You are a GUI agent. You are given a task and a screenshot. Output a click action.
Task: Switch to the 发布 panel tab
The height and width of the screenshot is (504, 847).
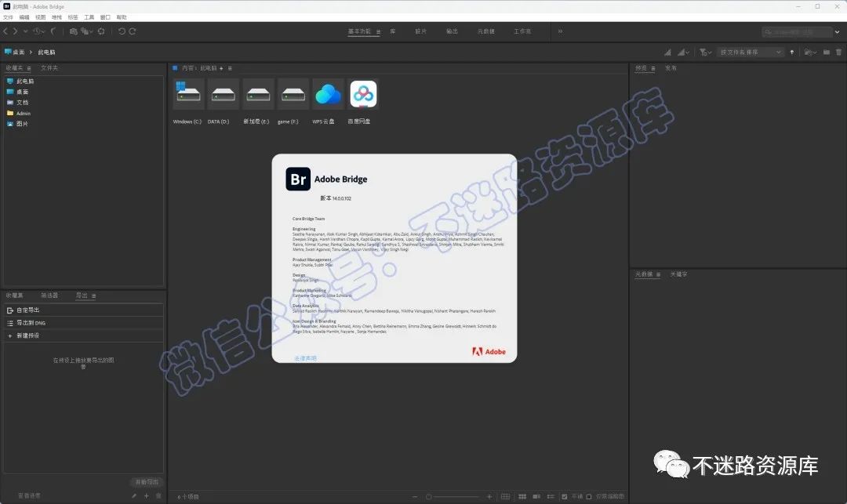point(671,68)
